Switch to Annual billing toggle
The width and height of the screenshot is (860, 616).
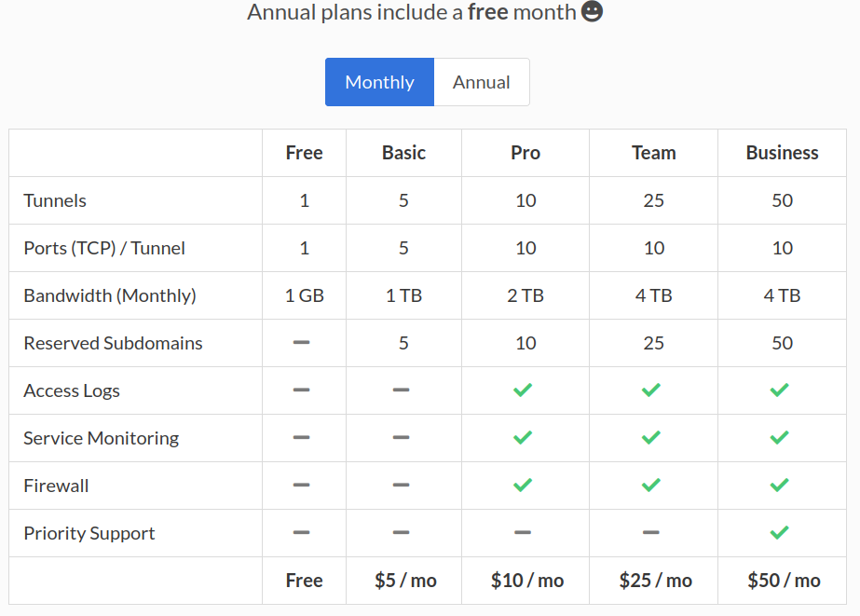tap(481, 82)
